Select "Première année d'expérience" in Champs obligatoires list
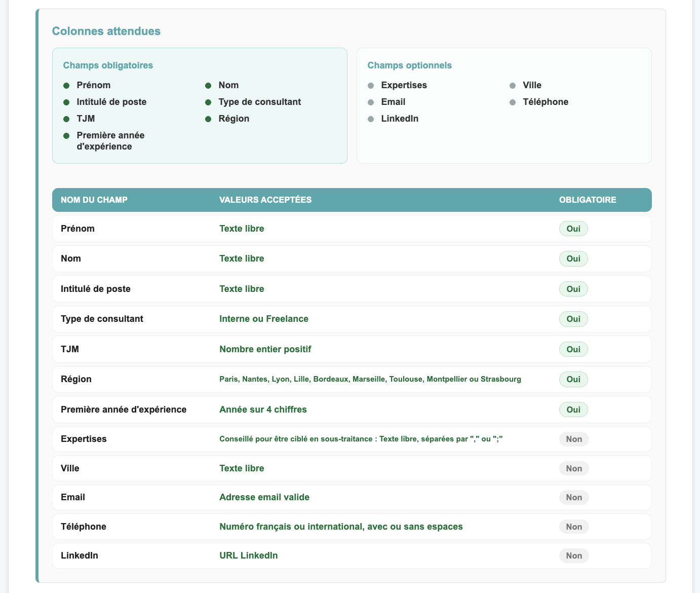 point(110,141)
